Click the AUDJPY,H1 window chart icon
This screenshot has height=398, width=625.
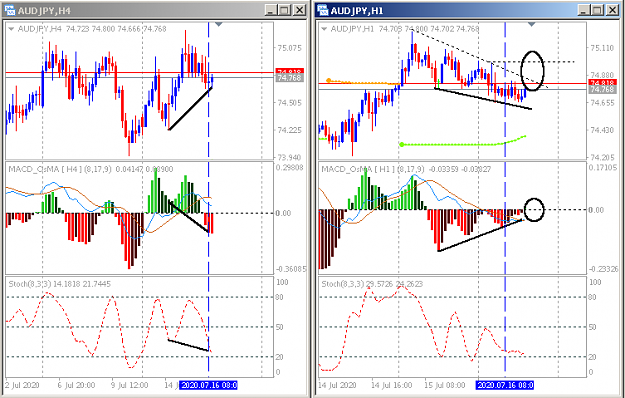[322, 10]
